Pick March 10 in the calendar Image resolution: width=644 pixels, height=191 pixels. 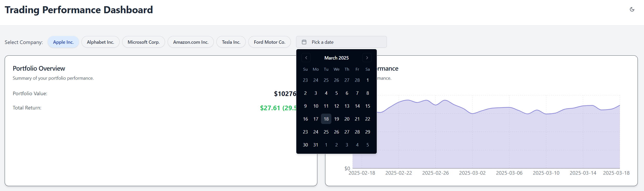coord(316,106)
